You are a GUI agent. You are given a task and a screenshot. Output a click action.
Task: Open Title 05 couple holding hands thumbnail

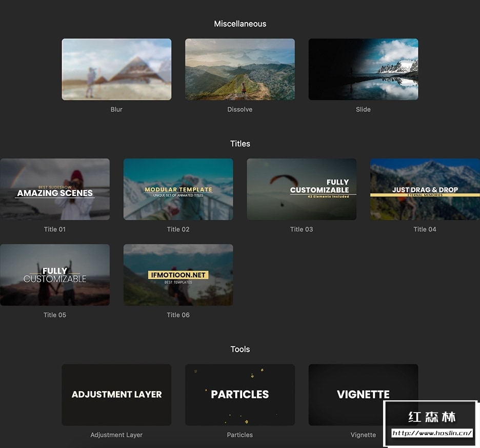coord(55,275)
